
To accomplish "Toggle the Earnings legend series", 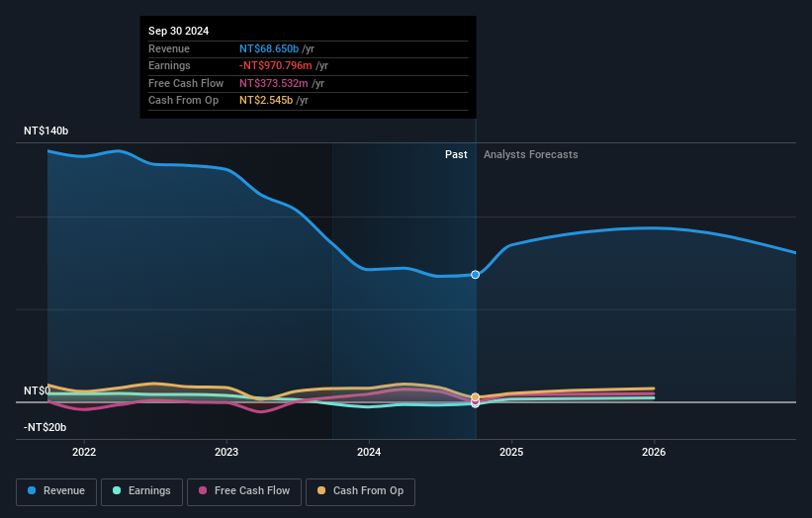I will coord(141,491).
